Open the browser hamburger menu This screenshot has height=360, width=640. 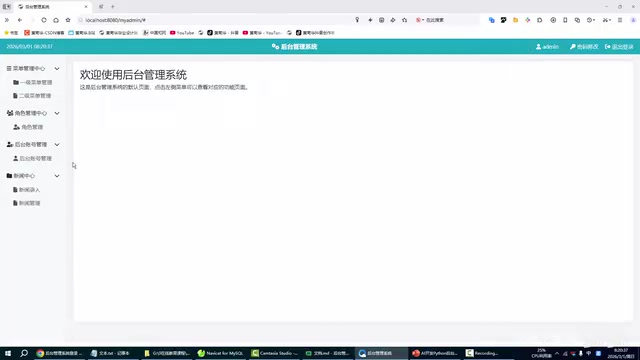coord(620,20)
